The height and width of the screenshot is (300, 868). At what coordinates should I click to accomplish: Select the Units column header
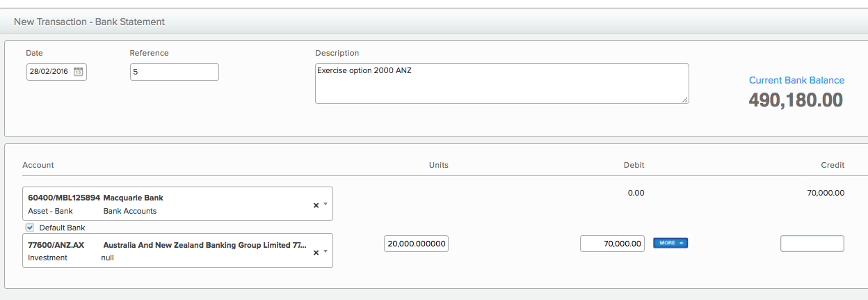438,165
